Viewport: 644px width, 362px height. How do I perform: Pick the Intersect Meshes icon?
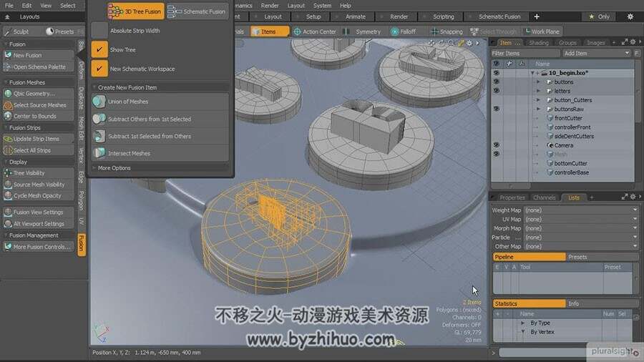[x=99, y=153]
